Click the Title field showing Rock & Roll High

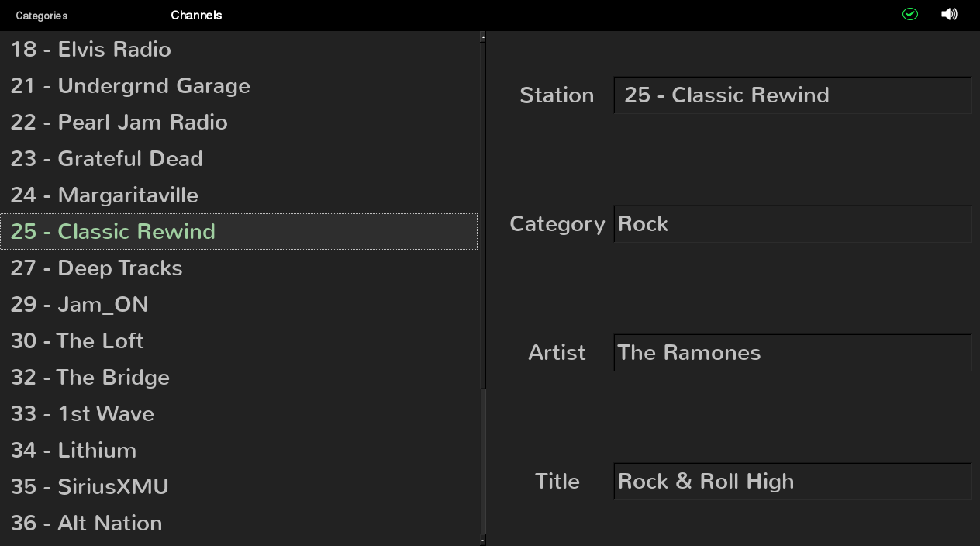[792, 482]
